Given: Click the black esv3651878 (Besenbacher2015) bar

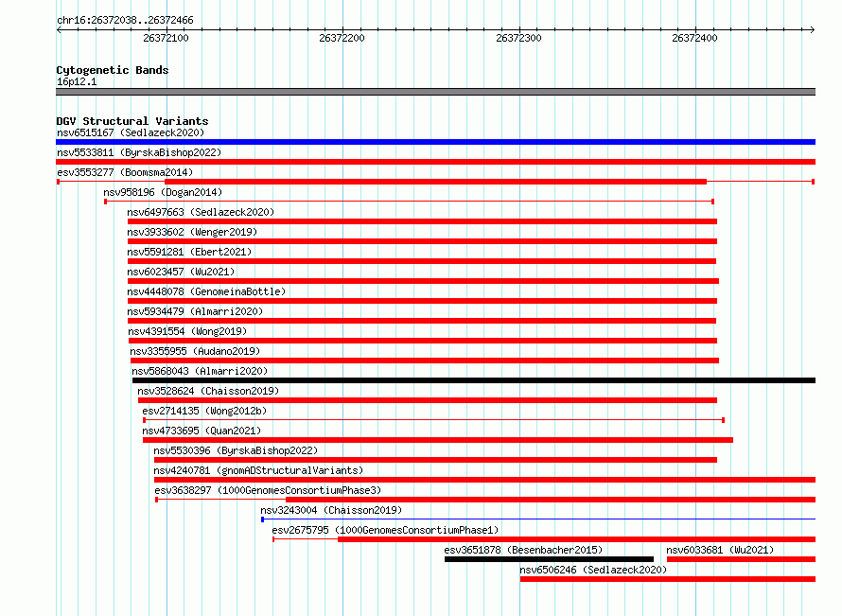Looking at the screenshot, I should coord(549,559).
